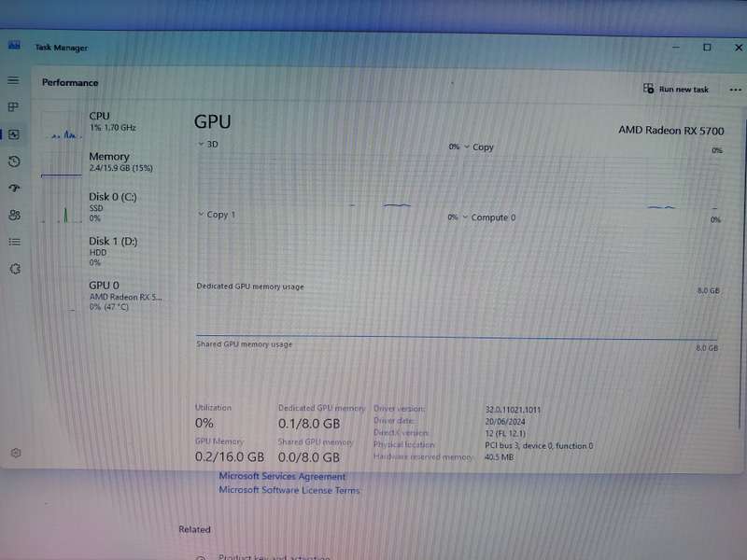
Task: Maximize the Task Manager window
Action: coord(707,48)
